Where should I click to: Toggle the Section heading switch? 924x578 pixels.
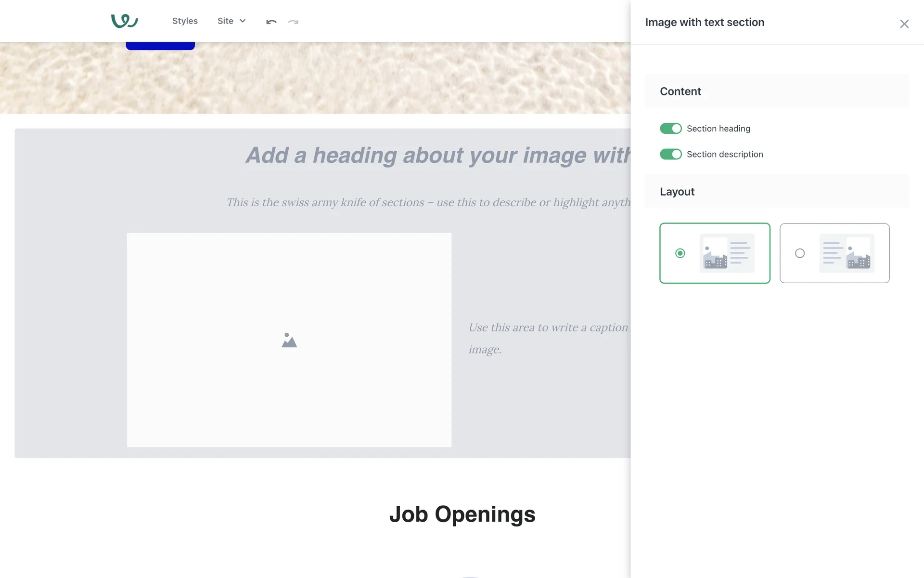(x=670, y=129)
